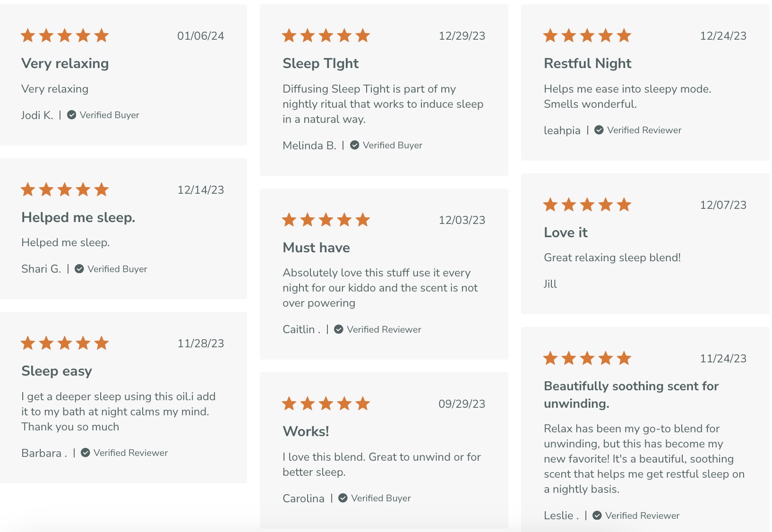The height and width of the screenshot is (532, 772).
Task: Click the 11/24/23 date on Leslie's review
Action: (x=723, y=359)
